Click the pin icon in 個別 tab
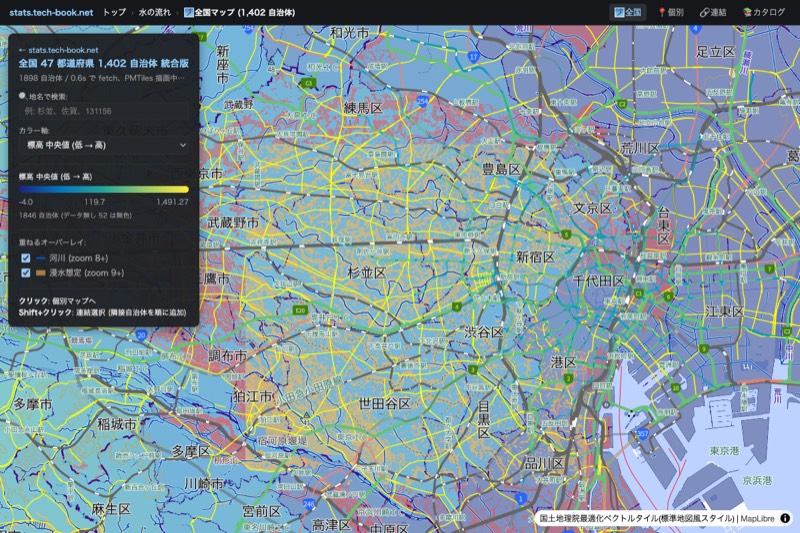 pyautogui.click(x=662, y=12)
